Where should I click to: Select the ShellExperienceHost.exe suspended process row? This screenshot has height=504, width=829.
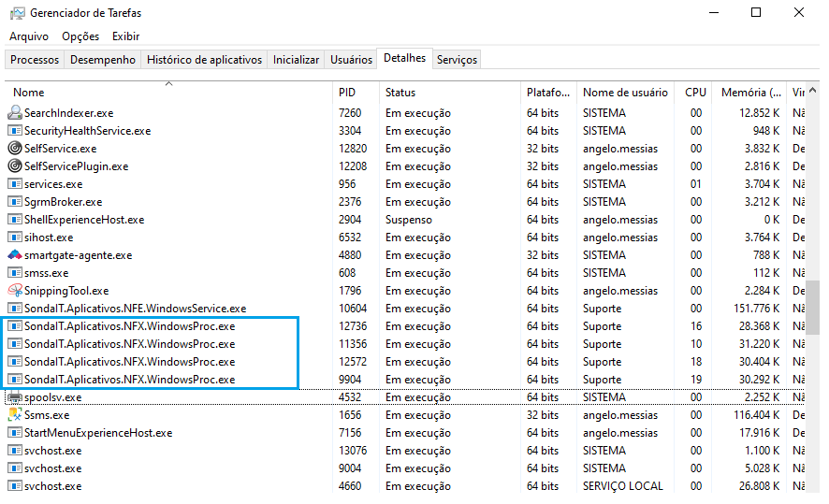tap(84, 220)
